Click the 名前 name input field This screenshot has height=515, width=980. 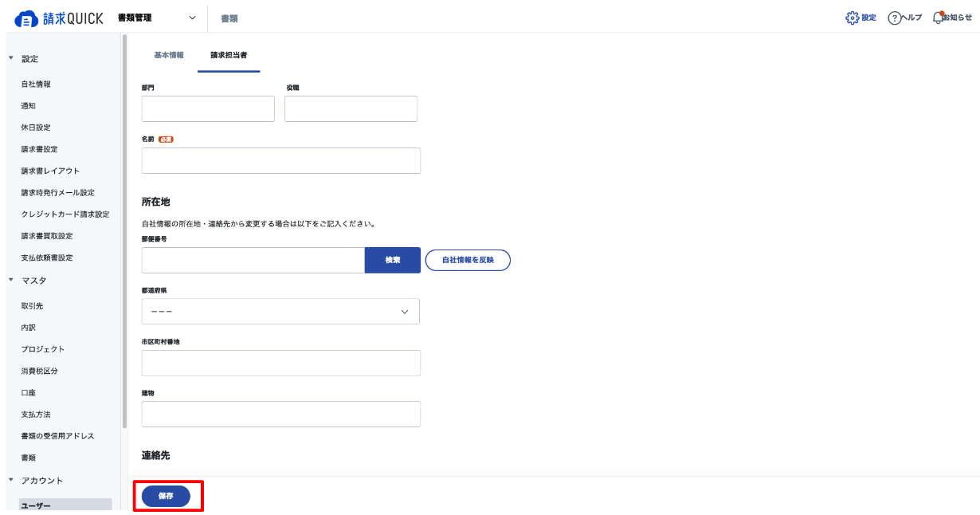tap(280, 160)
